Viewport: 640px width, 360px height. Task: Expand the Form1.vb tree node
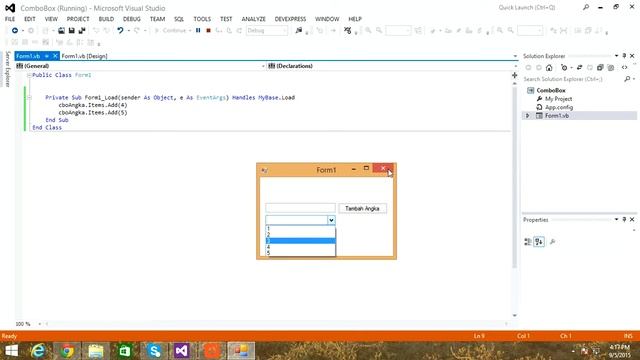(x=527, y=116)
